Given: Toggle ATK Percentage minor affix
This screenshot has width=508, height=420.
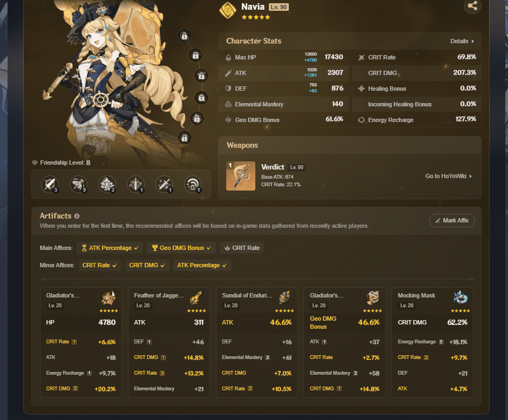Looking at the screenshot, I should coord(202,265).
